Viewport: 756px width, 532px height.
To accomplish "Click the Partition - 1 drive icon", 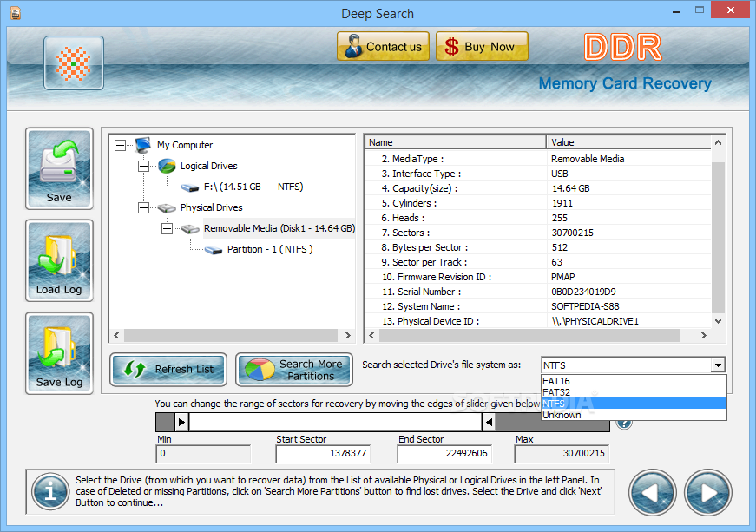I will pos(214,250).
